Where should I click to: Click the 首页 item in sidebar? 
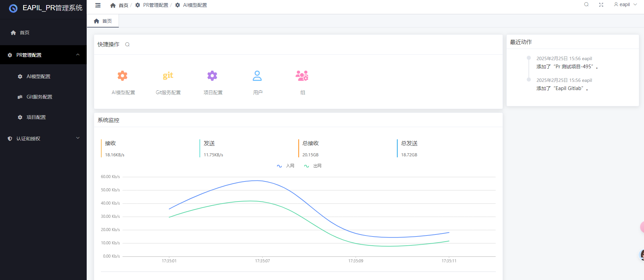tap(24, 33)
